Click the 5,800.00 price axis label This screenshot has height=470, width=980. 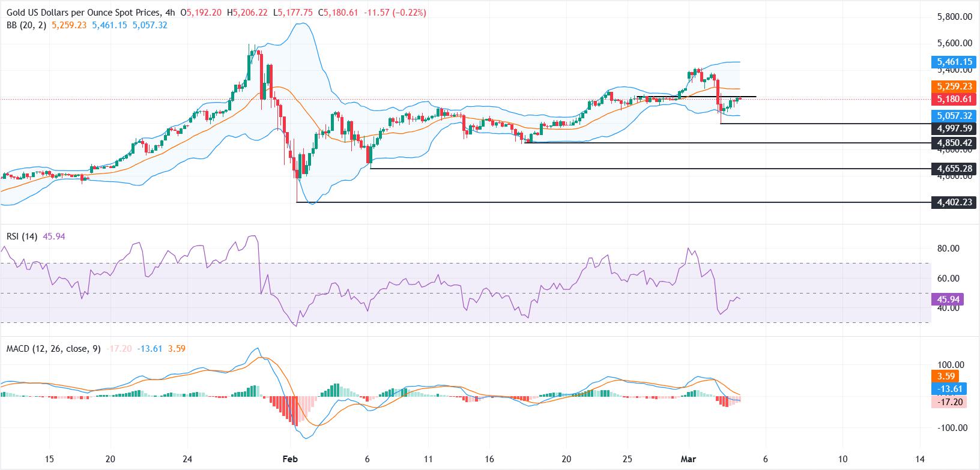coord(954,17)
